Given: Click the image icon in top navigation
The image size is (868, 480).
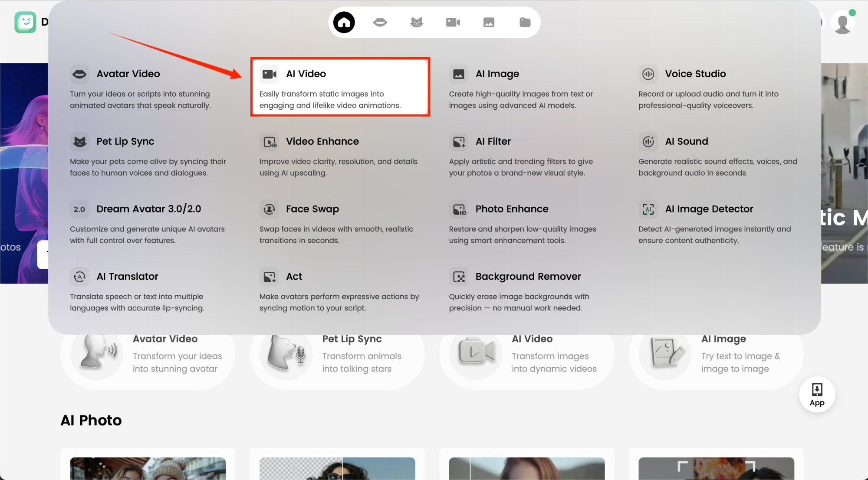Looking at the screenshot, I should 489,22.
